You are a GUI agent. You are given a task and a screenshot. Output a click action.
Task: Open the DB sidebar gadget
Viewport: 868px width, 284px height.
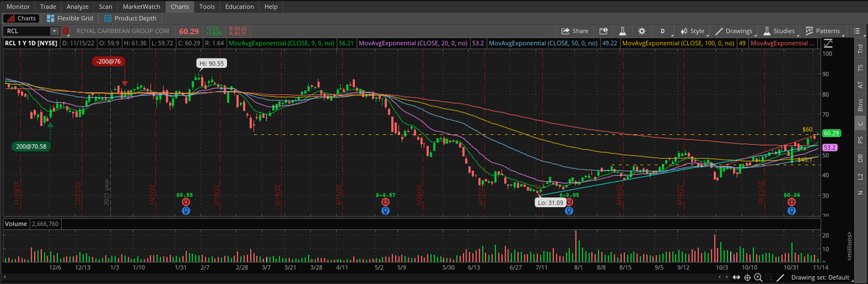point(860,159)
